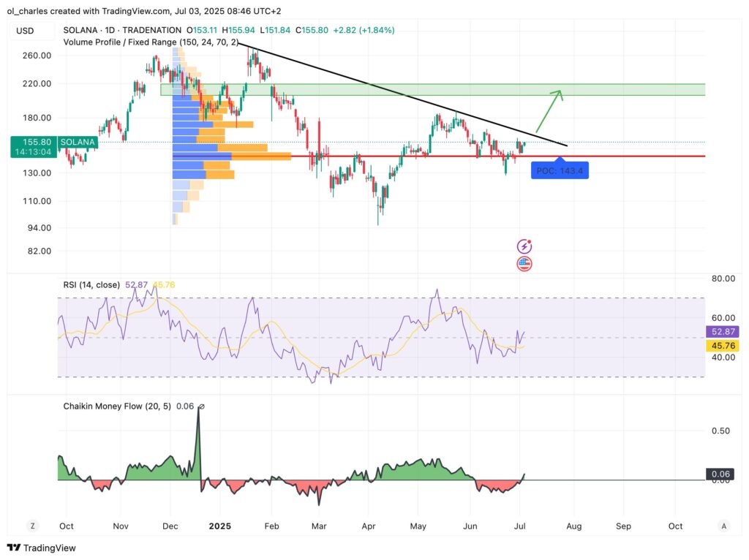Click the RSI (14, close) indicator label

pos(91,285)
